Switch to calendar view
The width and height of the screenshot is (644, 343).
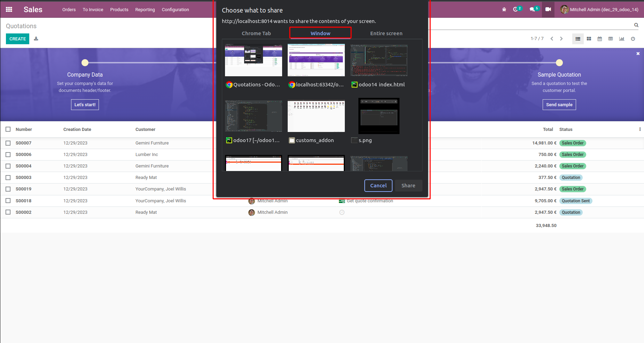(x=600, y=39)
